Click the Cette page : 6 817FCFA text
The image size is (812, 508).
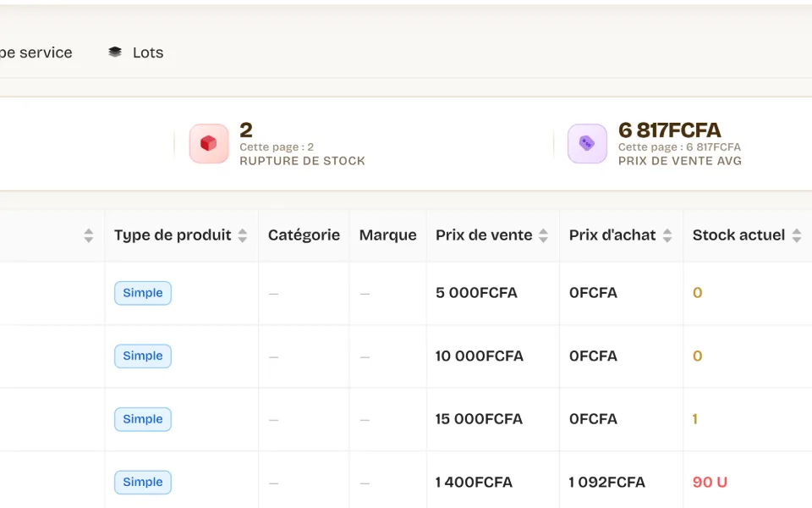click(679, 147)
